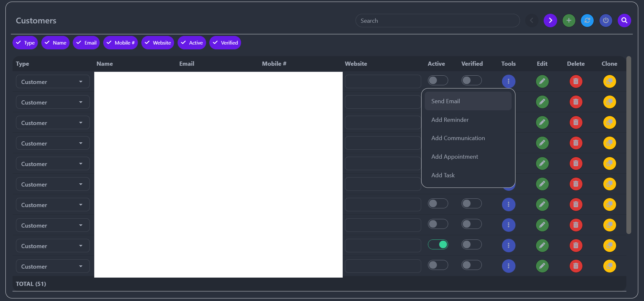Expand Type dropdown in third row
Viewport: 644px width, 301px height.
[53, 123]
